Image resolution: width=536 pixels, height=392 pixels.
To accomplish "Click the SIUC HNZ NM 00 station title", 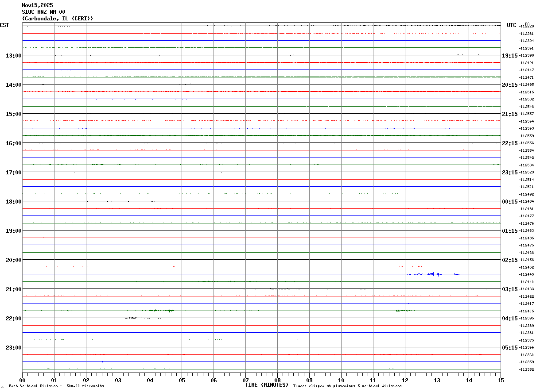I will point(43,12).
